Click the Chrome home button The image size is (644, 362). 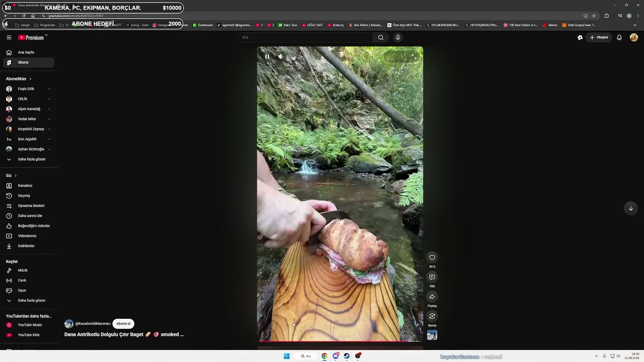tap(33, 16)
